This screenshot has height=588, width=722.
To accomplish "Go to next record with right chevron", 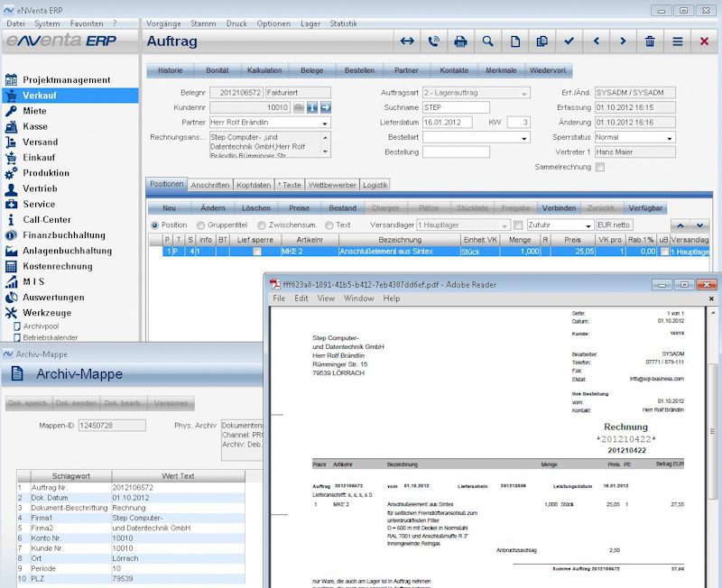I will (x=623, y=41).
